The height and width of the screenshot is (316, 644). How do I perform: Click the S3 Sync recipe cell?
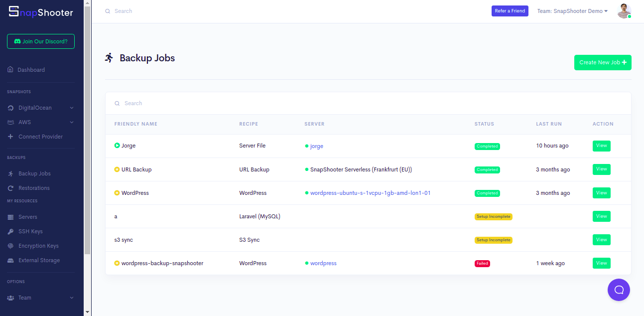coord(250,240)
